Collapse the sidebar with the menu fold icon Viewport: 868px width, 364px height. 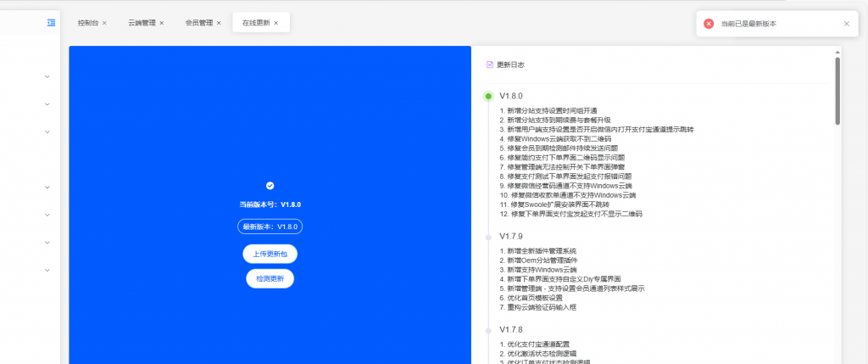[x=52, y=22]
